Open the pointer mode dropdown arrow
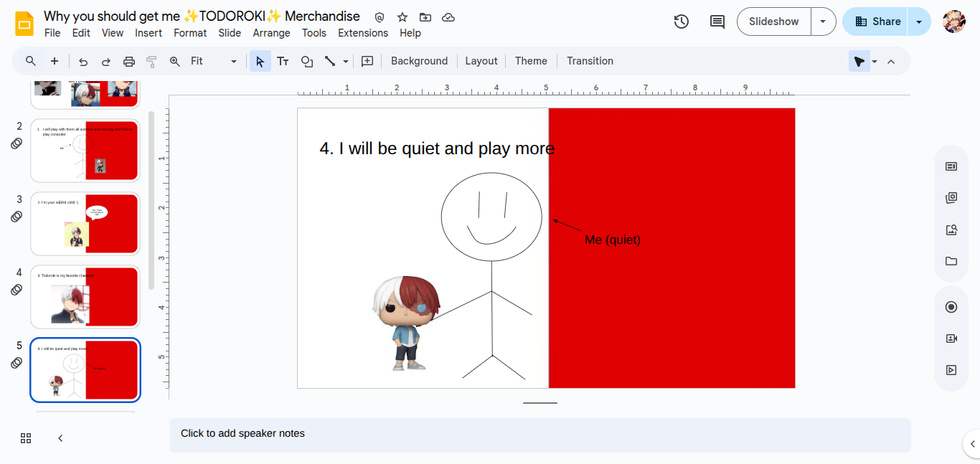 coord(875,61)
